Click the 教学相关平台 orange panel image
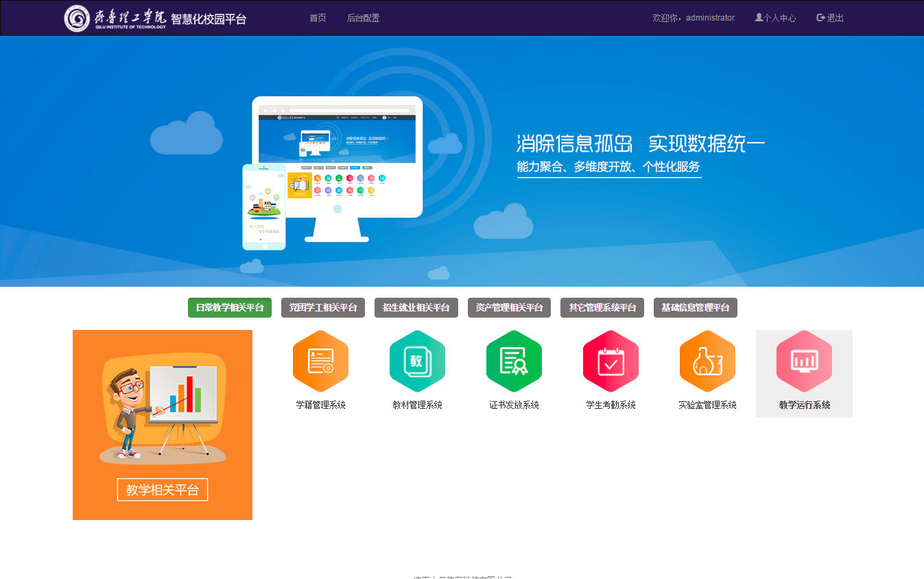This screenshot has width=924, height=579. click(x=163, y=425)
